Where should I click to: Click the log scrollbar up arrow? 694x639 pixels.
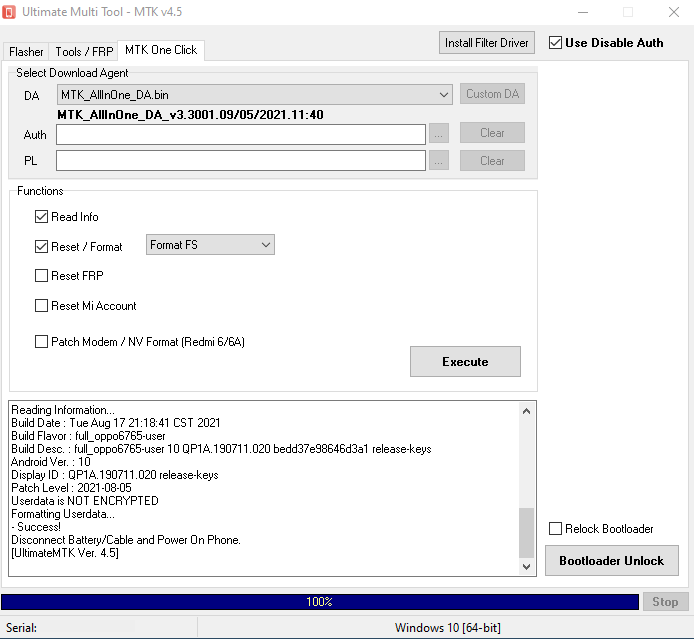click(526, 412)
